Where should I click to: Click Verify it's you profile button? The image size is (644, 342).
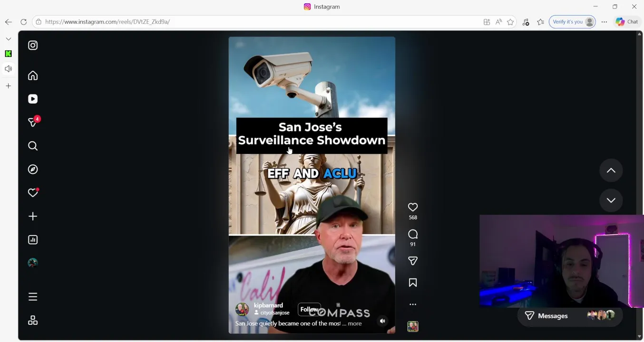click(572, 22)
